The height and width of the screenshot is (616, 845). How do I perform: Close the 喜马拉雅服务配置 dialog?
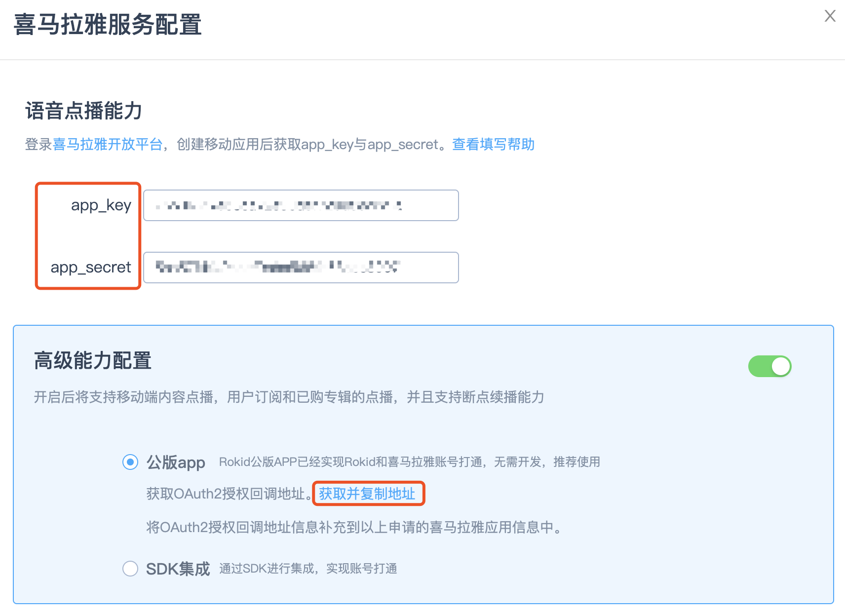(830, 16)
